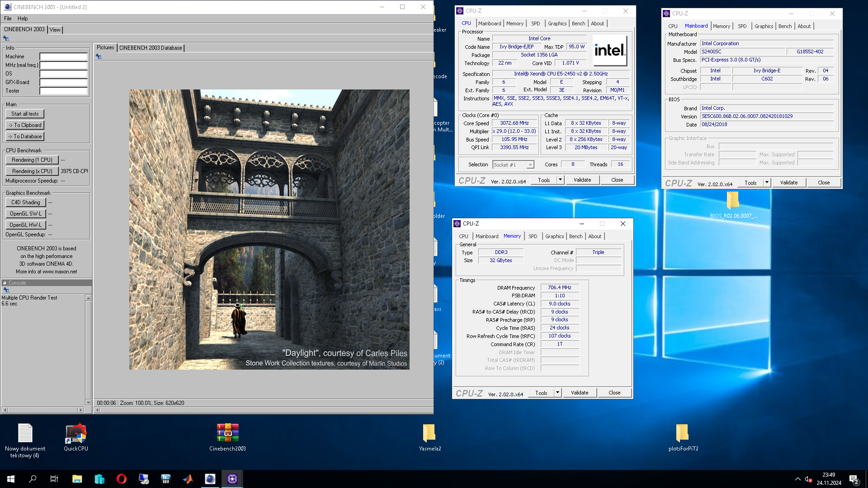868x488 pixels.
Task: Open File Explorer from taskbar
Action: tap(77, 479)
